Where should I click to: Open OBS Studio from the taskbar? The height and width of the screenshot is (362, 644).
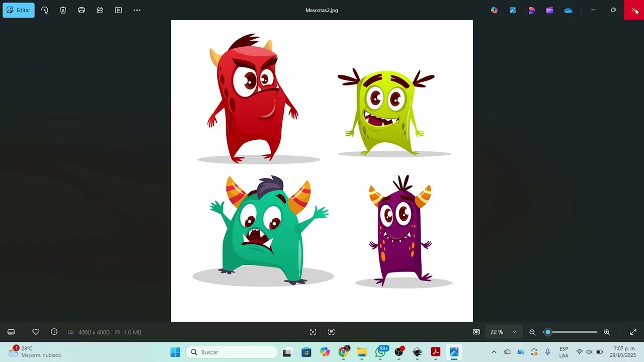[399, 352]
